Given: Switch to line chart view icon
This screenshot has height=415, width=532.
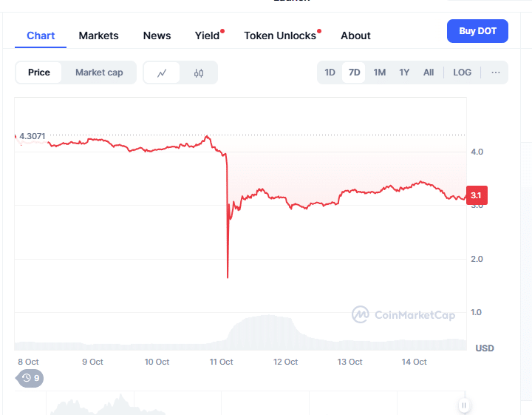Looking at the screenshot, I should 162,72.
